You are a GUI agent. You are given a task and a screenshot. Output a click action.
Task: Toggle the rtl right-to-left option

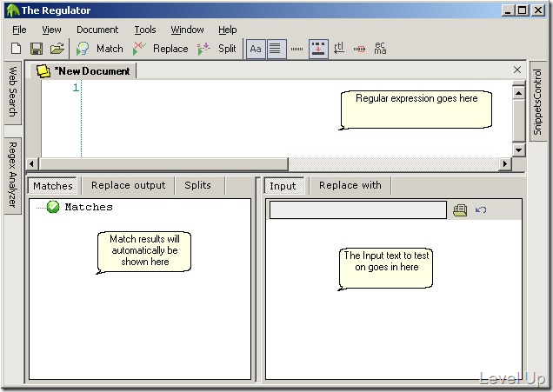(x=339, y=48)
